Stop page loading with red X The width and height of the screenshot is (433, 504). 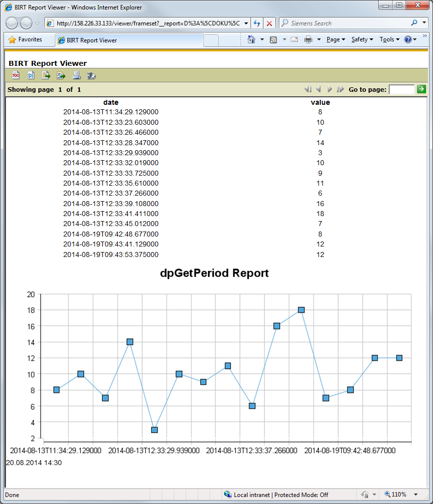pyautogui.click(x=269, y=23)
